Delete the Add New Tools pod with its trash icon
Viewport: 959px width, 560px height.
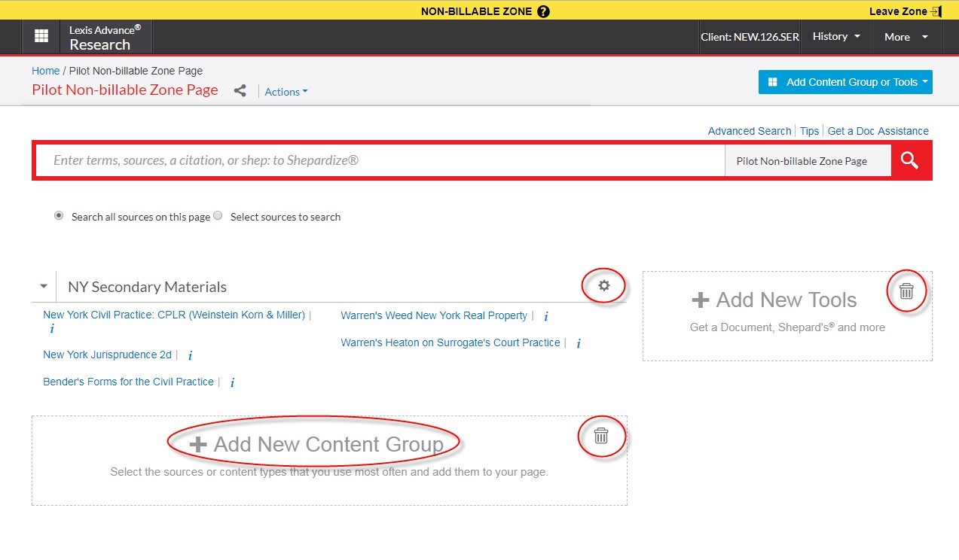[x=906, y=291]
